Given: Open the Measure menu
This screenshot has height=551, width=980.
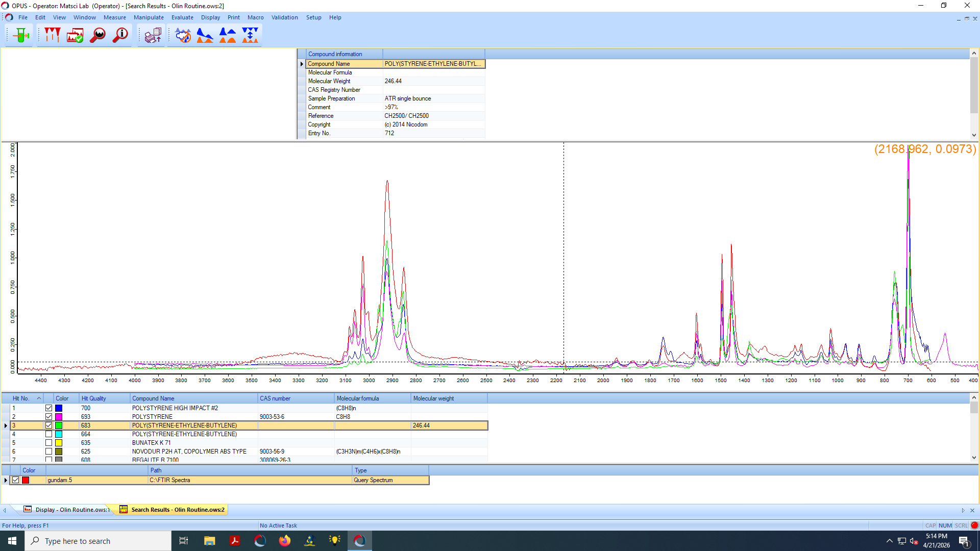Looking at the screenshot, I should tap(115, 17).
